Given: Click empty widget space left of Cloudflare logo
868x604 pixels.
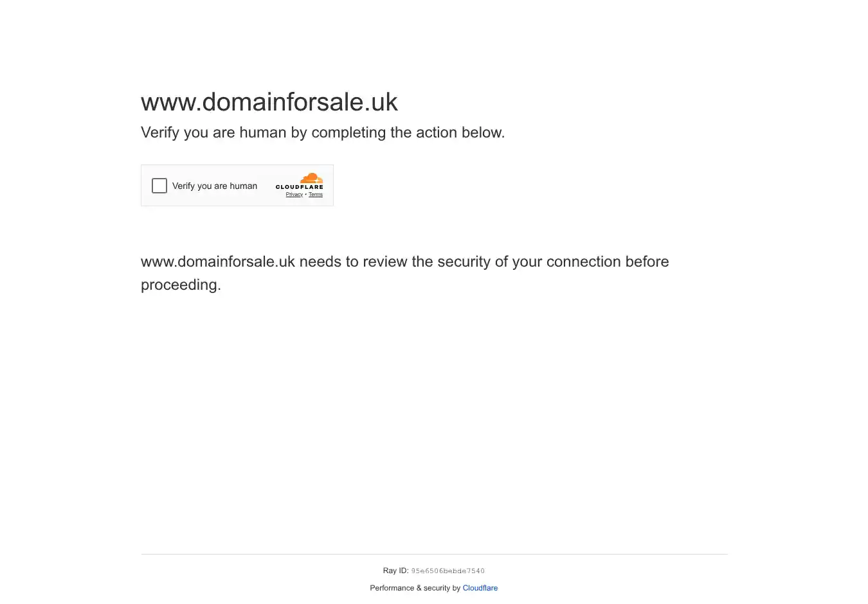Looking at the screenshot, I should pos(266,186).
